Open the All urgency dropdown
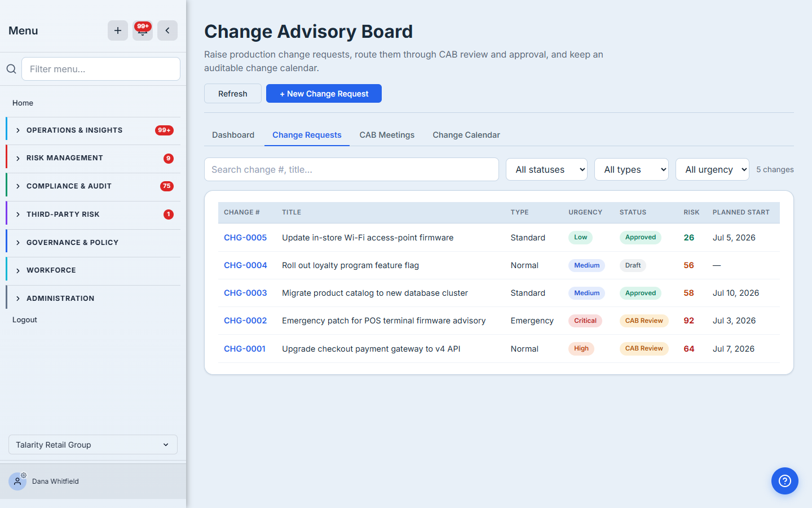 [712, 169]
